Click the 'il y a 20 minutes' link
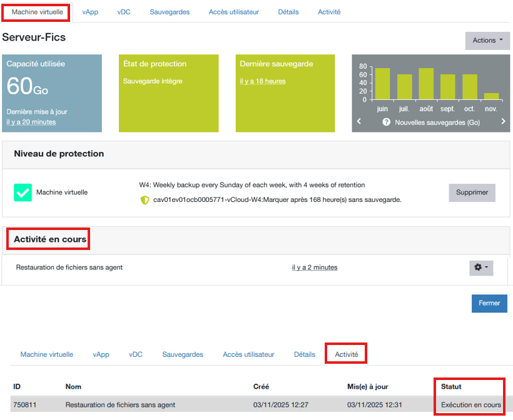 tap(31, 122)
